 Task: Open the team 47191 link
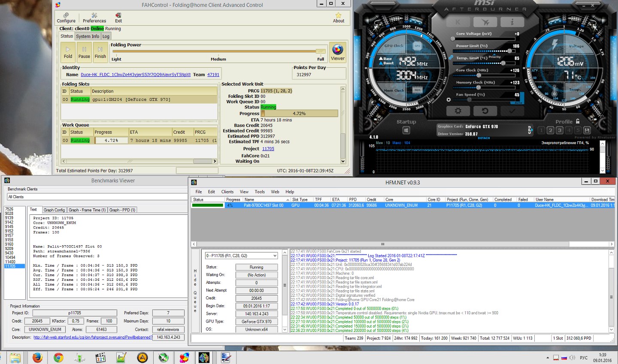pyautogui.click(x=213, y=75)
